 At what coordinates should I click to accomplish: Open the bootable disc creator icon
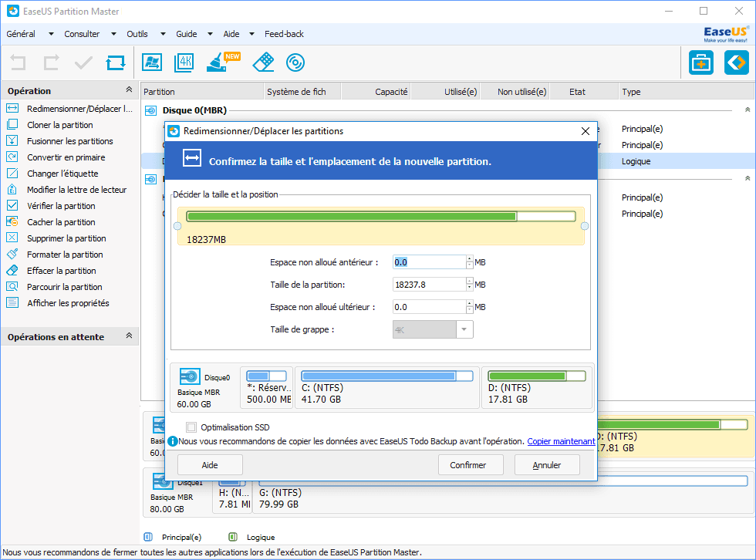(295, 62)
